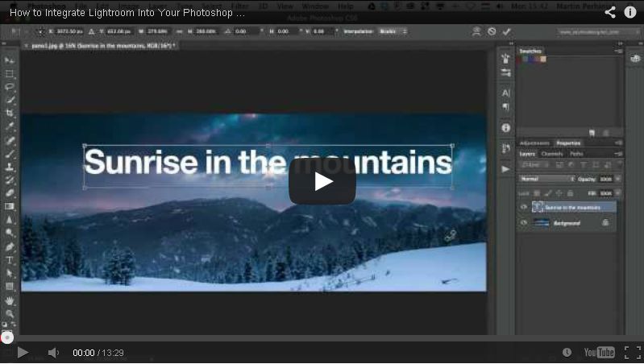Open the Interpolation dropdown
644x364 pixels.
[x=393, y=31]
